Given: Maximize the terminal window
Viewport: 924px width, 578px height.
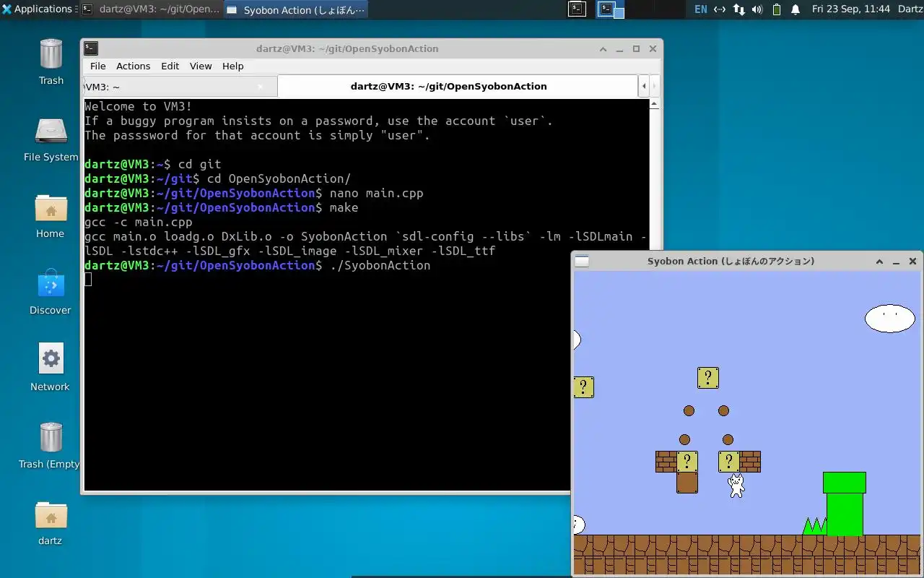Looking at the screenshot, I should [x=636, y=49].
